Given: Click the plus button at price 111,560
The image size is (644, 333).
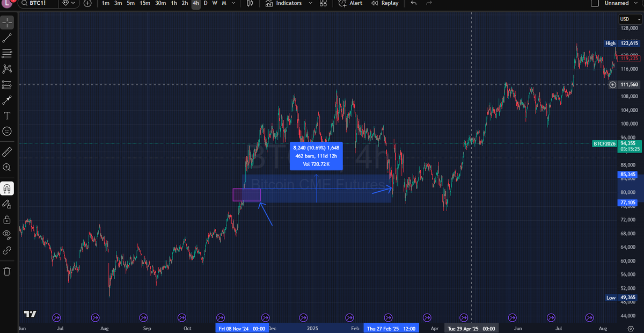Looking at the screenshot, I should pos(613,85).
